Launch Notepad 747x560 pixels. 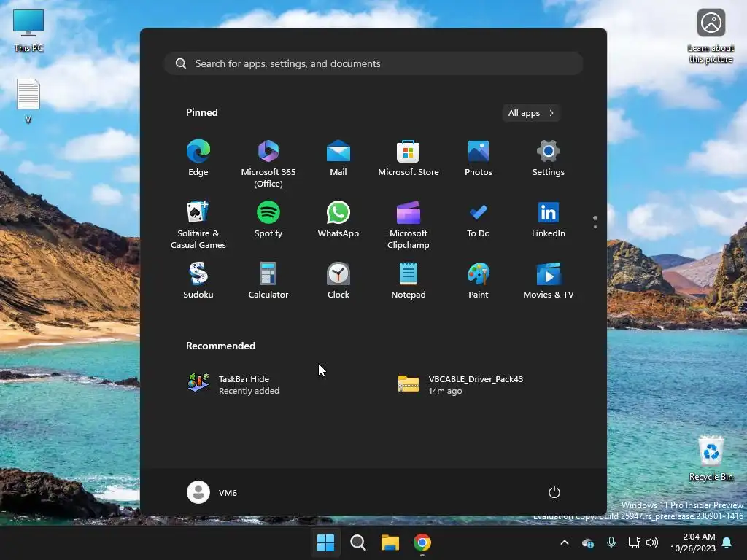[x=409, y=281]
